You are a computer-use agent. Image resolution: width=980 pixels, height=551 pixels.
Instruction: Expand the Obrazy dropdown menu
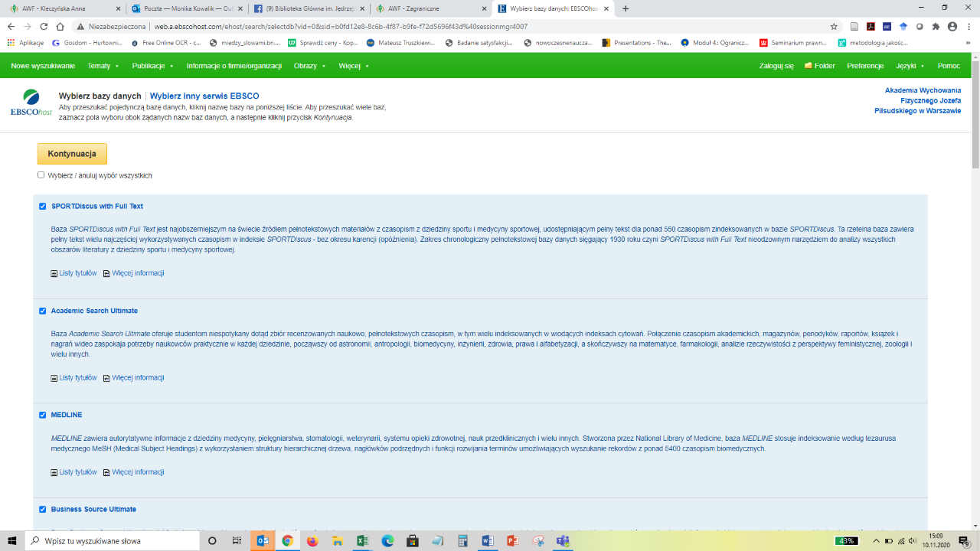pyautogui.click(x=309, y=66)
